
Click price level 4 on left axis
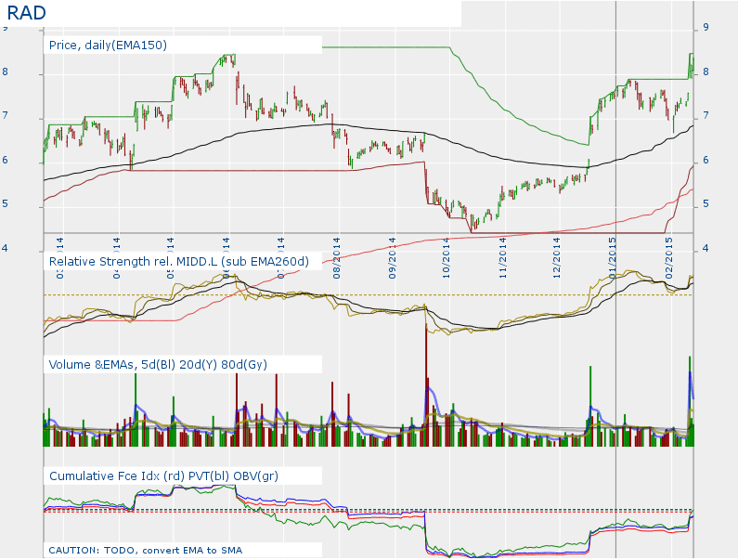point(6,248)
